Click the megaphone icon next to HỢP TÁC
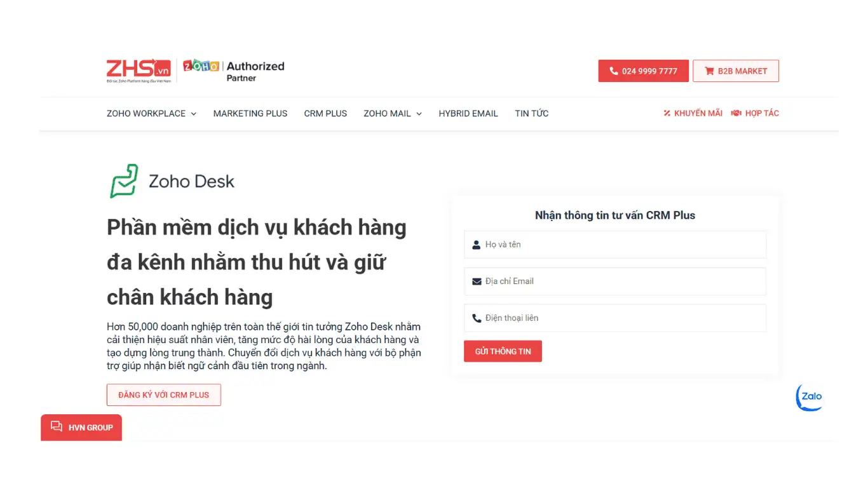 tap(735, 113)
